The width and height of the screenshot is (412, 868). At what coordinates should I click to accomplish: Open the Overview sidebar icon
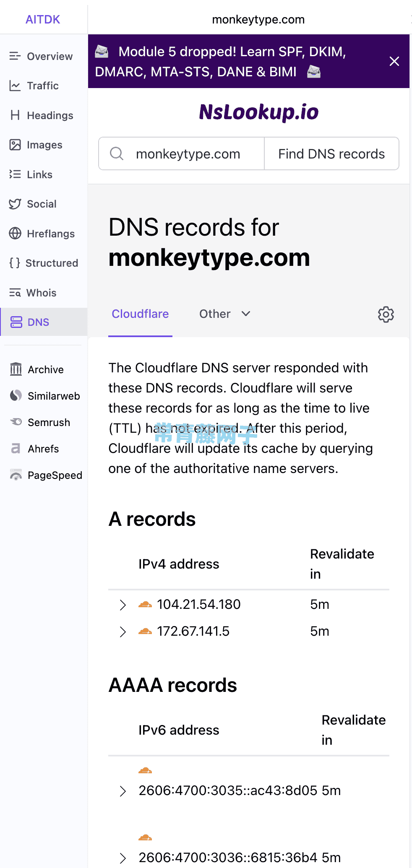coord(15,56)
